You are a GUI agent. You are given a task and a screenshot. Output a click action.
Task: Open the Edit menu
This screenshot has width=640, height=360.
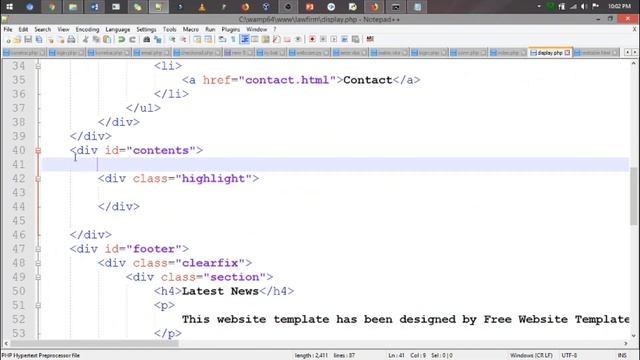(x=23, y=29)
